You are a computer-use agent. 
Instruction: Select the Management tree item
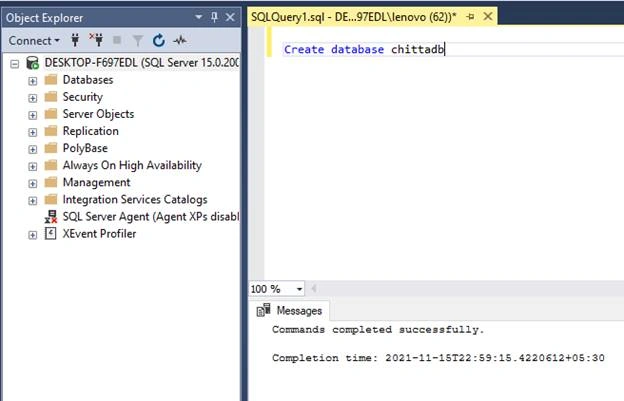(x=97, y=182)
